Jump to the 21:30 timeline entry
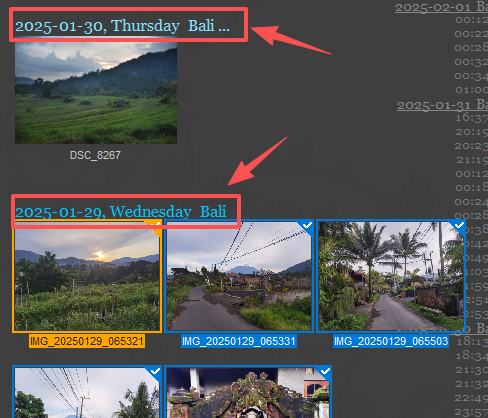The width and height of the screenshot is (488, 418). tap(471, 370)
